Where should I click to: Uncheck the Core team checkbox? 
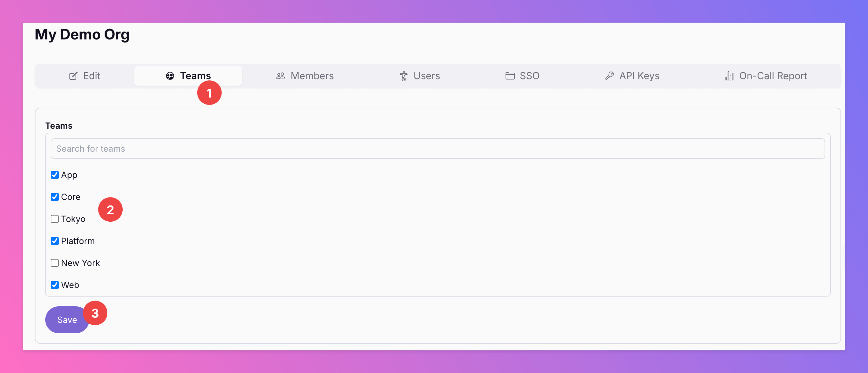[x=54, y=197]
